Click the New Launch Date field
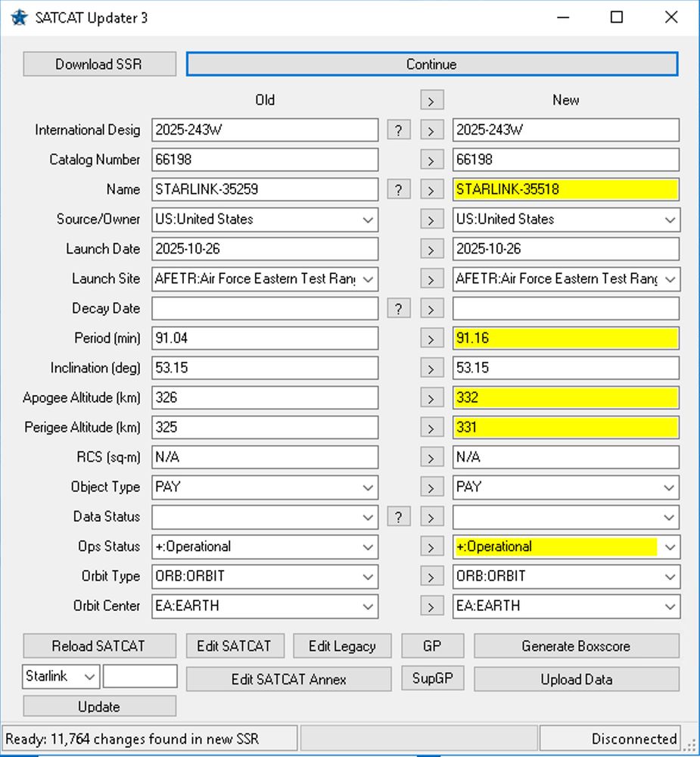The image size is (700, 757). pos(566,249)
